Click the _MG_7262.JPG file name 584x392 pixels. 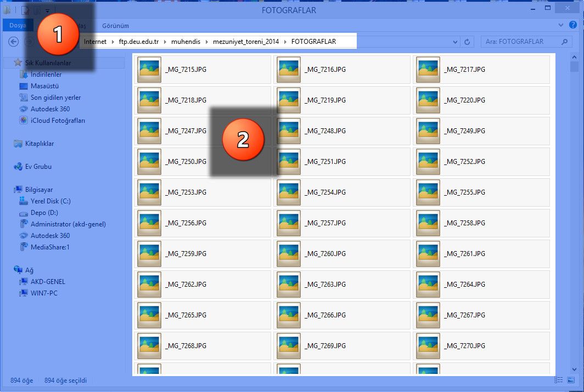(x=186, y=285)
